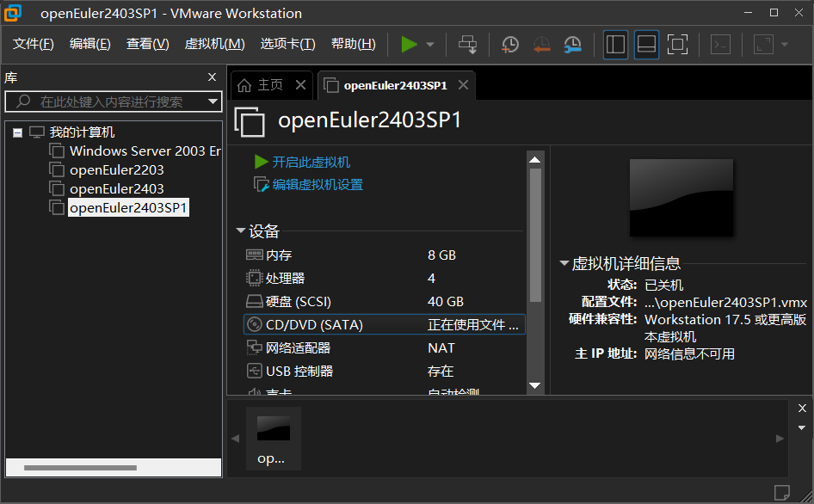Click device list scrollbar down arrow

[x=534, y=385]
